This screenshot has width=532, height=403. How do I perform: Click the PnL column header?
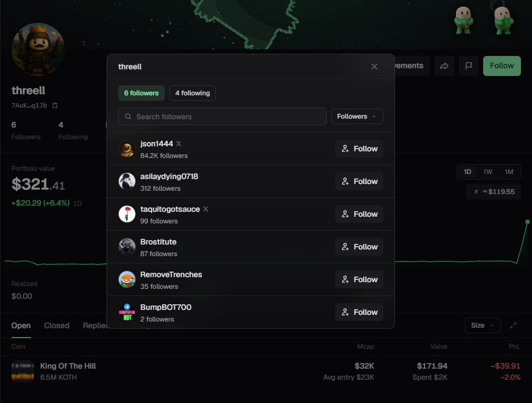tap(514, 346)
